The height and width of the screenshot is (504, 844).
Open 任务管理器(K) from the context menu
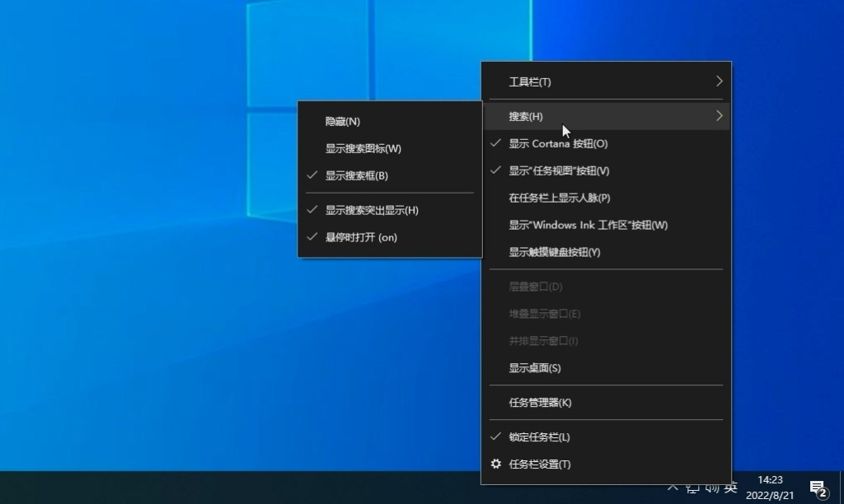[540, 403]
